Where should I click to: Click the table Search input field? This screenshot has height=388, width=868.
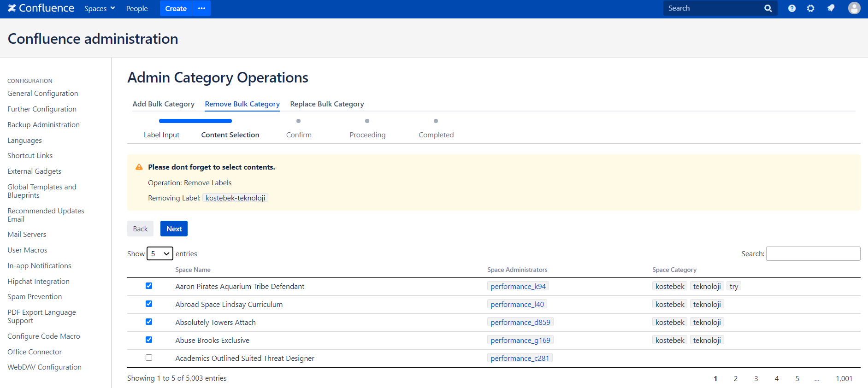click(813, 253)
